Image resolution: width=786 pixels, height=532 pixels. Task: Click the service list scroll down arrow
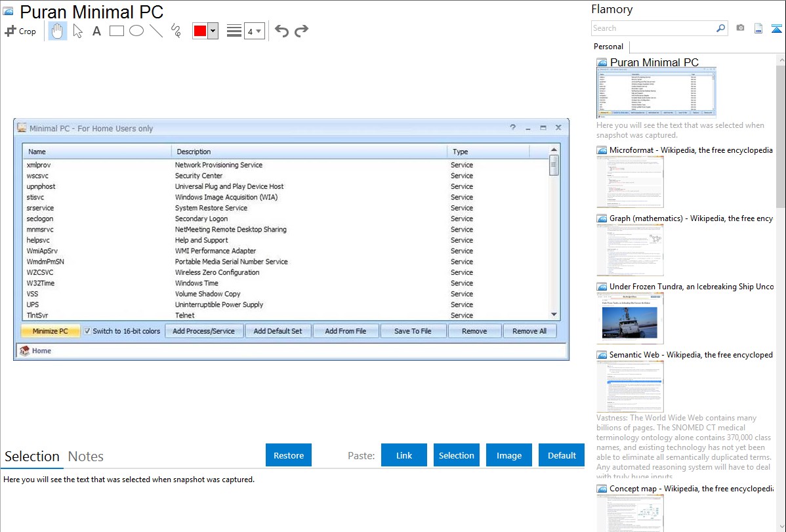coord(554,314)
